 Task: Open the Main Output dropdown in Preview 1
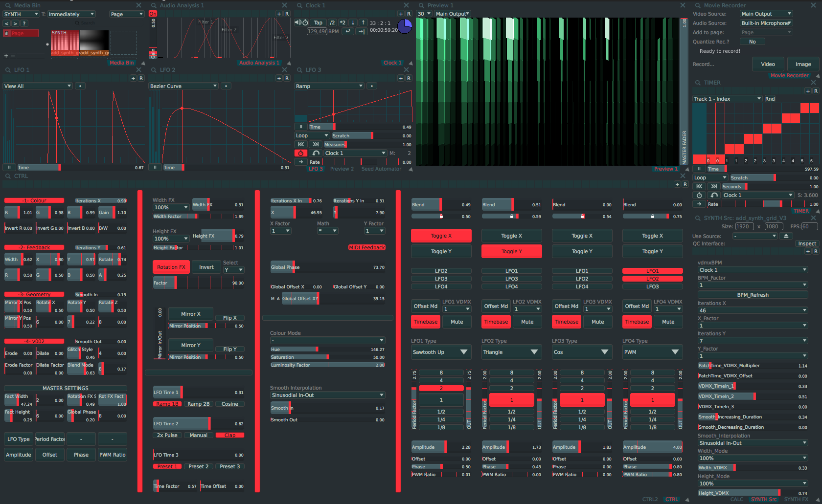point(452,13)
